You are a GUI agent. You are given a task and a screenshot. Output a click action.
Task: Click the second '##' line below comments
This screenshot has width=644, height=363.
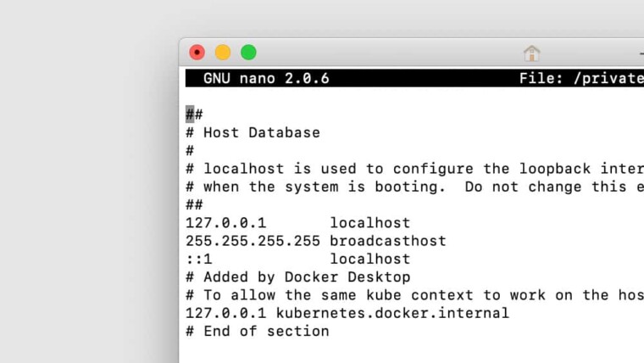[x=194, y=204]
